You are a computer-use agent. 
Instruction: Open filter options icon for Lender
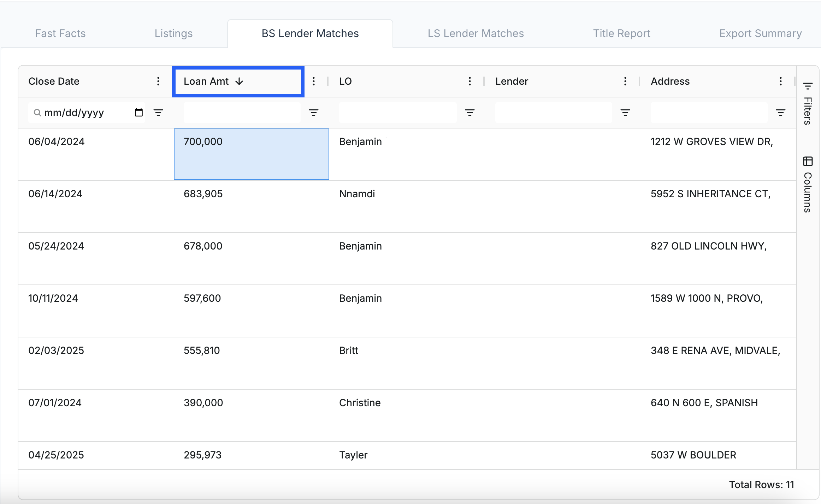coord(625,113)
